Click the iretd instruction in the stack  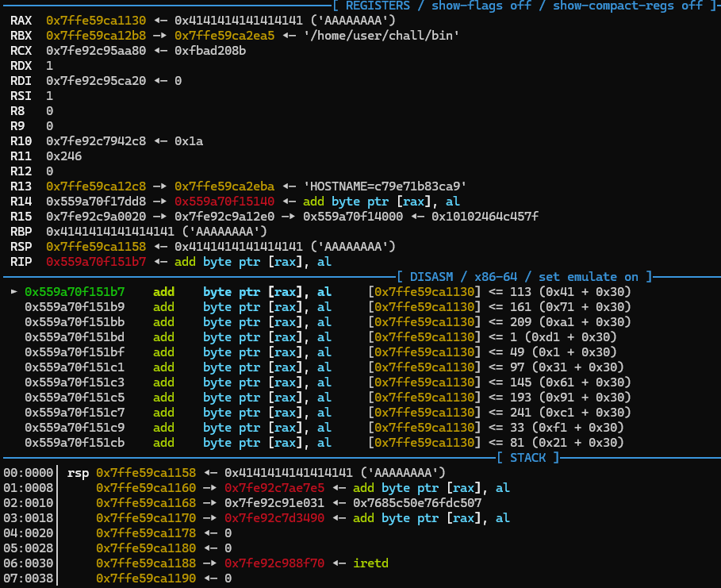coord(371,563)
